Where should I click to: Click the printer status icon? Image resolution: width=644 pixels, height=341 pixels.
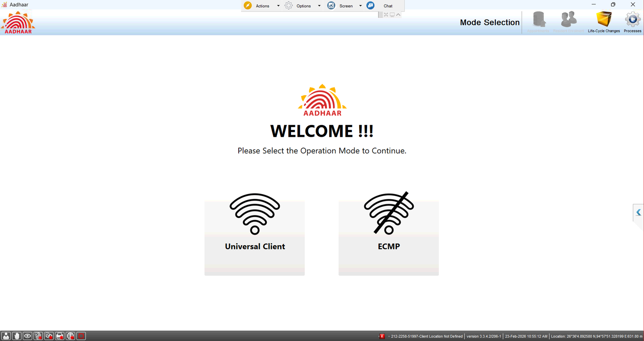(x=60, y=336)
